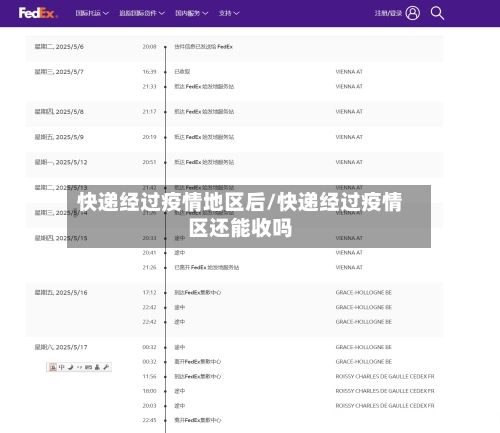The height and width of the screenshot is (433, 500).
Task: Click the 20:08 time entry
Action: click(x=149, y=47)
